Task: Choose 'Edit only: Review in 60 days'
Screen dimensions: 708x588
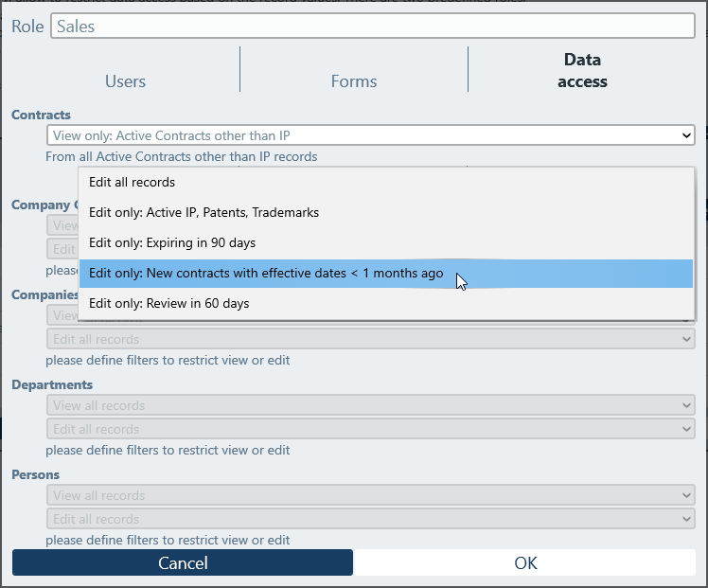Action: point(169,304)
